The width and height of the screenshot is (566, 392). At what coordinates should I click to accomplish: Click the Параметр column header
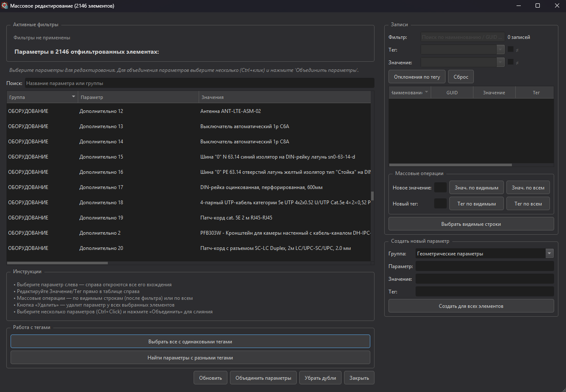point(138,97)
